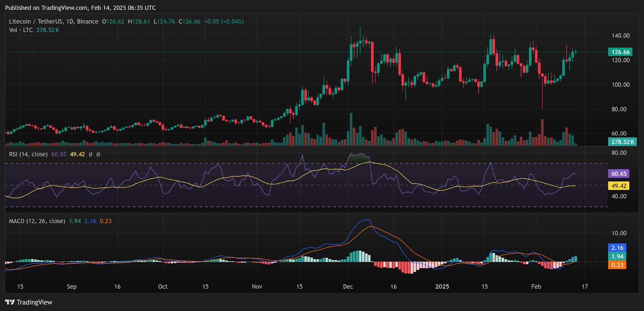The image size is (644, 311).
Task: Click the high price value H128.61
Action: pos(139,21)
